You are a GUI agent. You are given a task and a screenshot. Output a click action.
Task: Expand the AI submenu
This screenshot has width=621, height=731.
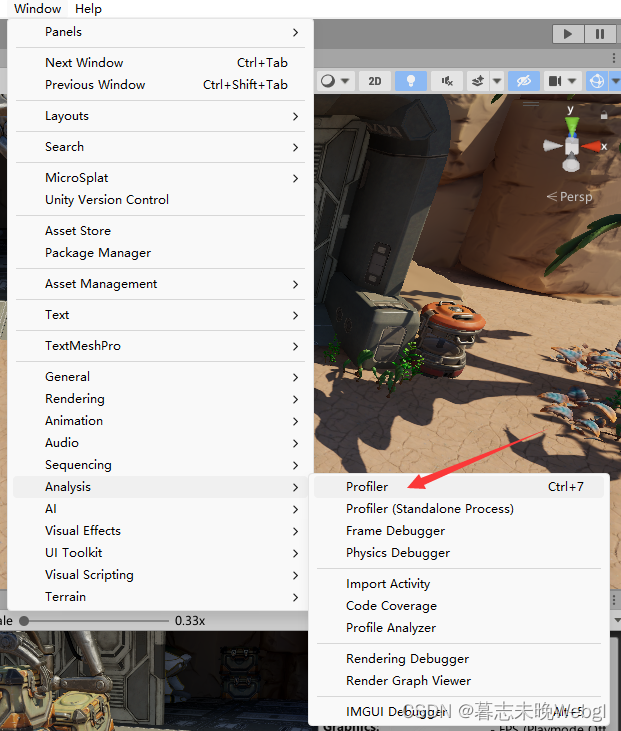click(160, 509)
